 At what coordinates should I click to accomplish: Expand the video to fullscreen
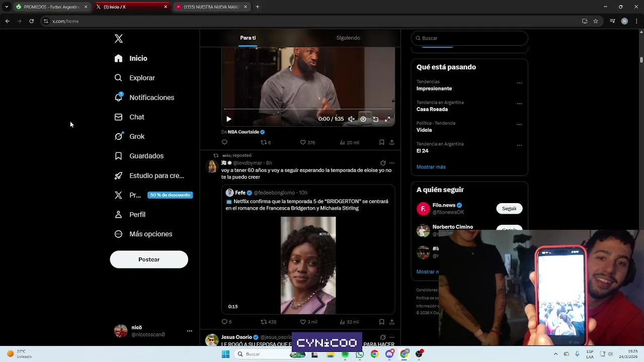click(387, 119)
